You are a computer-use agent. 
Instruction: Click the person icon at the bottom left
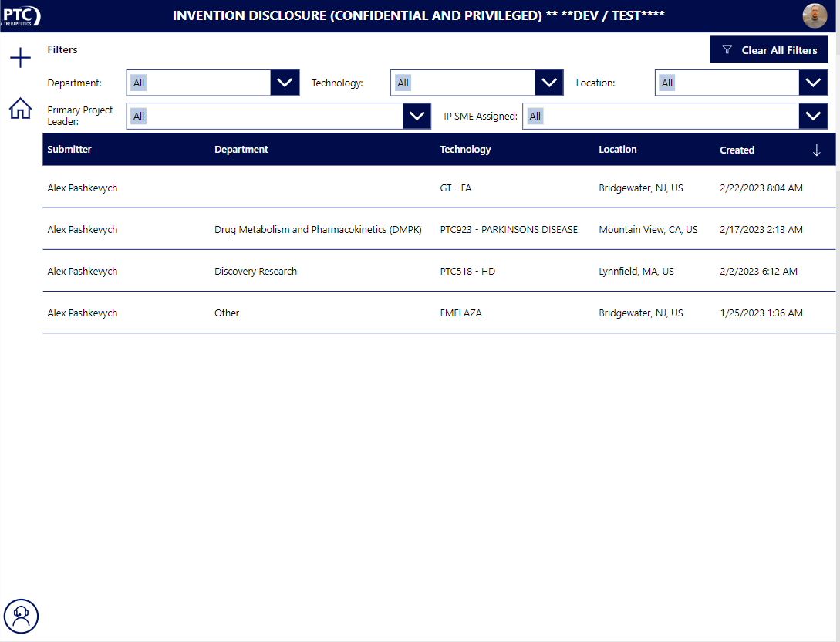21,616
